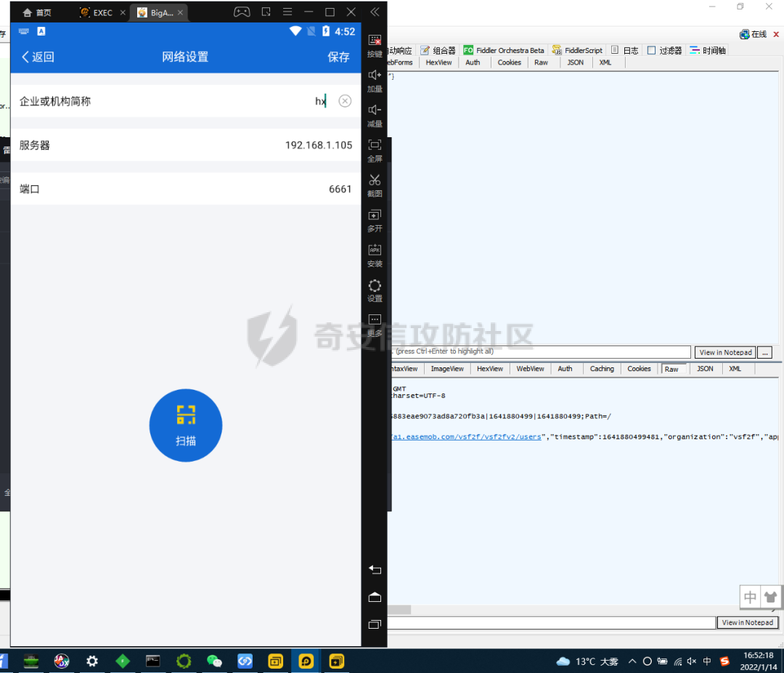Viewport: 784px width, 673px height.
Task: Tap 返回 to go back
Action: [x=38, y=57]
